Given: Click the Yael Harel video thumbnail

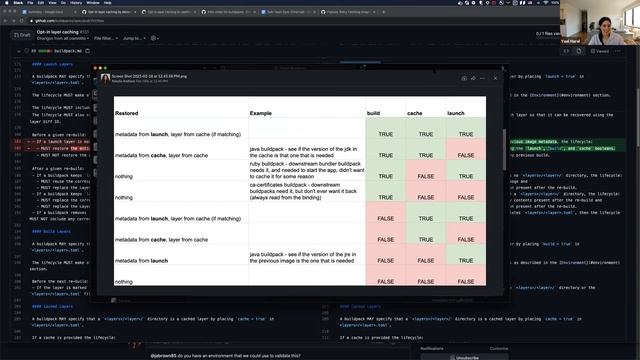Looking at the screenshot, I should [600, 22].
